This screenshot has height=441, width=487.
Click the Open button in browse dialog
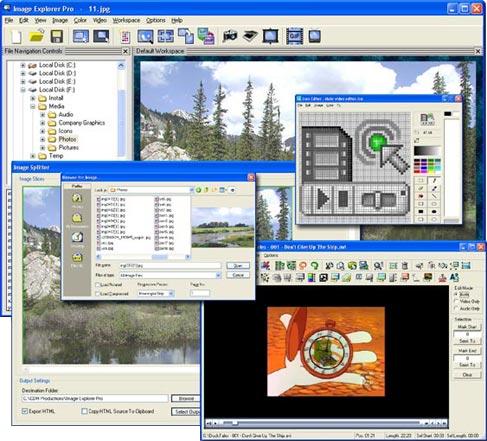[x=238, y=266]
